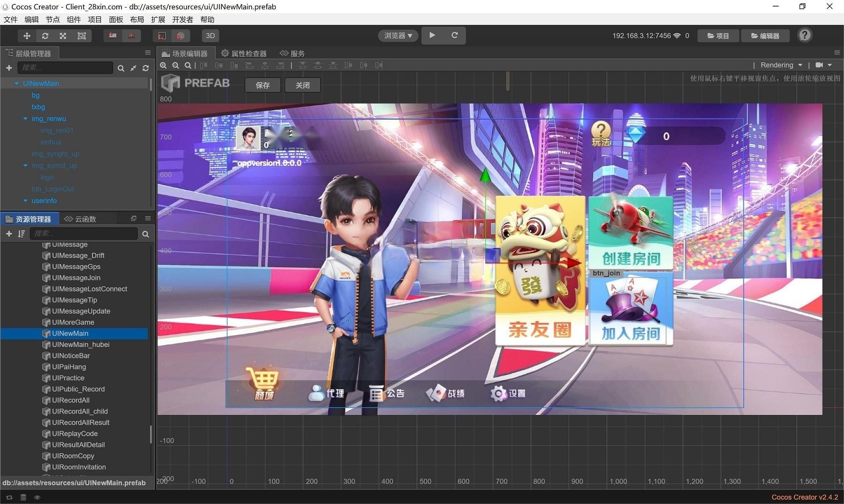Open the editor folder button 编辑器
Screen dimensions: 844x504
tap(765, 36)
